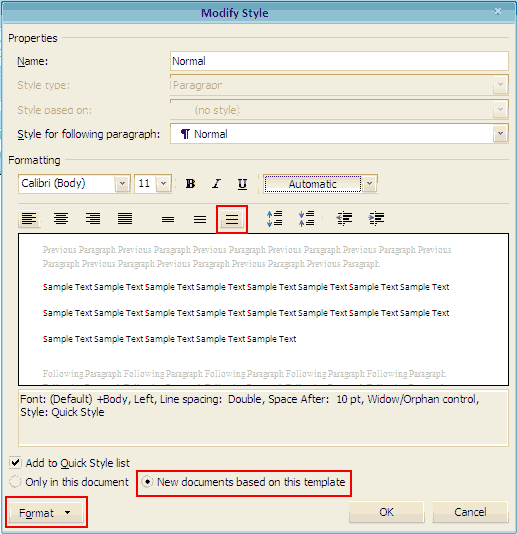Open Style for following paragraph dropdown

[500, 134]
